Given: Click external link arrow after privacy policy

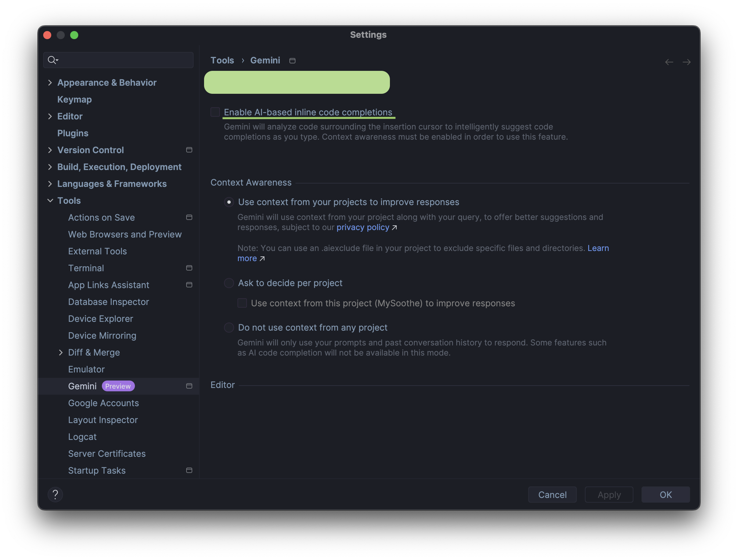Looking at the screenshot, I should (x=394, y=228).
